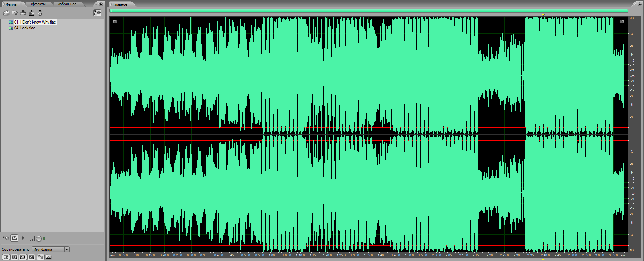Toggle showing video files in the list
Screen dimensions: 644x261
(23, 257)
